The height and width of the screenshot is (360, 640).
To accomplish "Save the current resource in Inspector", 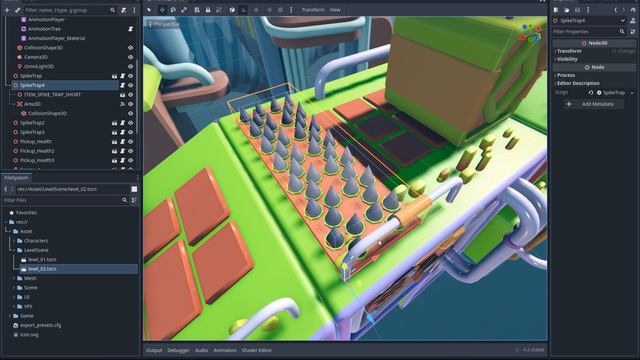I will click(577, 10).
